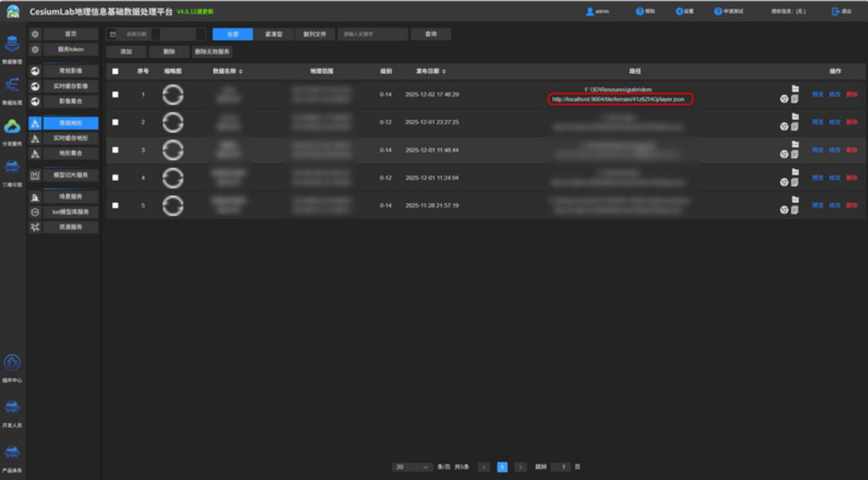Click page number 1 in pagination
Screen dimensions: 868x480
pos(502,467)
